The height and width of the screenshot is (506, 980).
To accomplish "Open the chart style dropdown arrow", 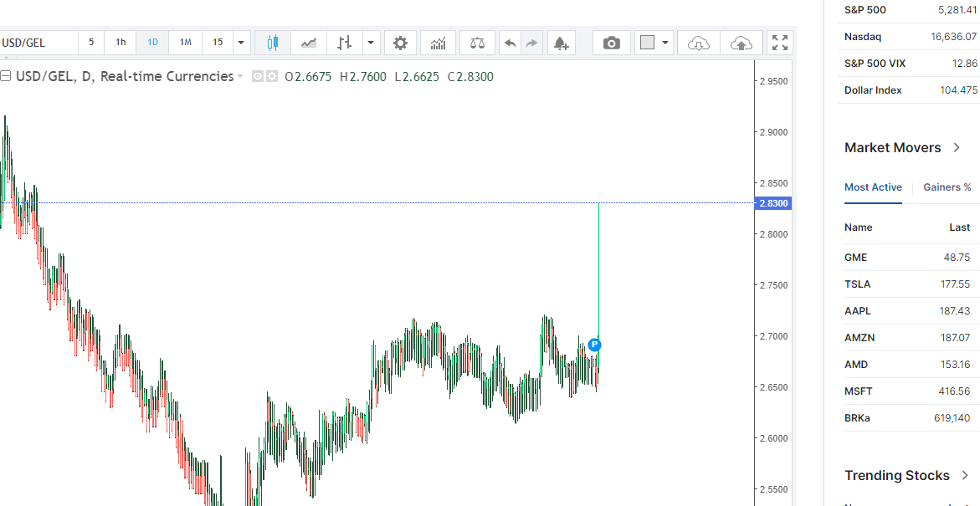I will click(x=372, y=43).
